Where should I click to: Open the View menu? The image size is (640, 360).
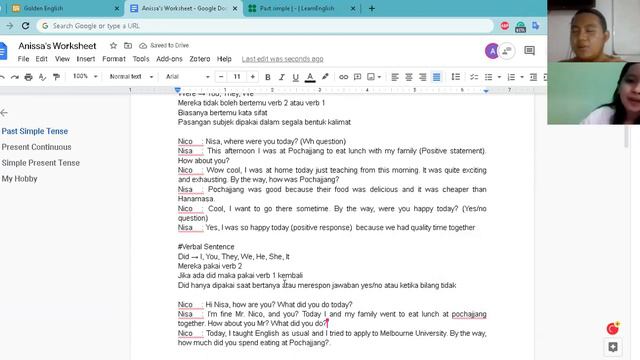[x=62, y=59]
